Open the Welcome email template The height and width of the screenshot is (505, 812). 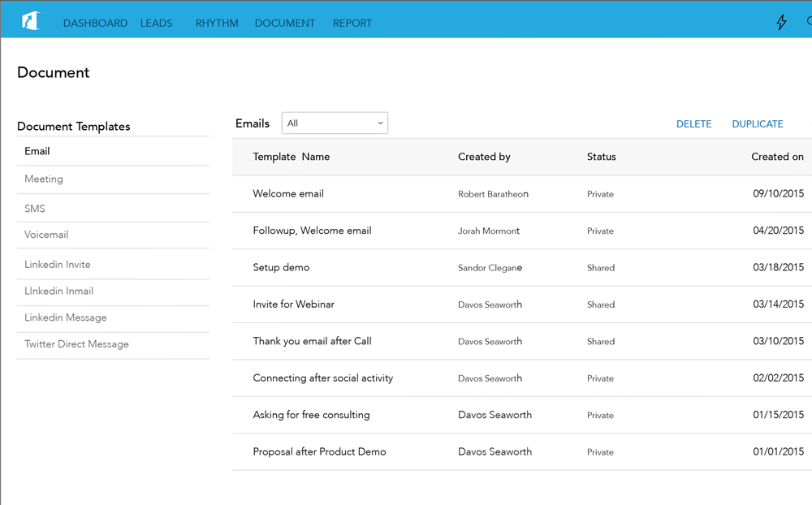(288, 194)
